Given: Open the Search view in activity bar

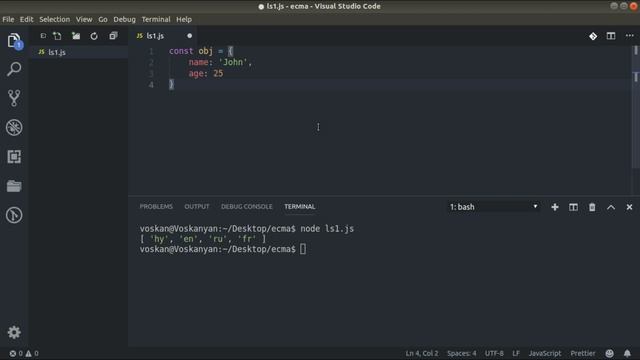Looking at the screenshot, I should (x=14, y=69).
